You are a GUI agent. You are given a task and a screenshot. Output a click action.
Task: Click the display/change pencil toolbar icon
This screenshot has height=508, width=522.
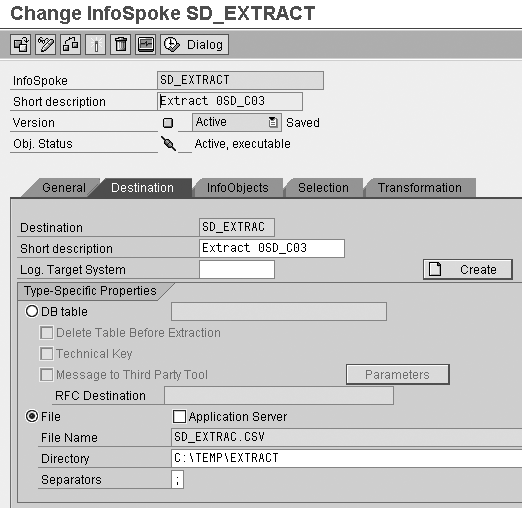pyautogui.click(x=46, y=45)
